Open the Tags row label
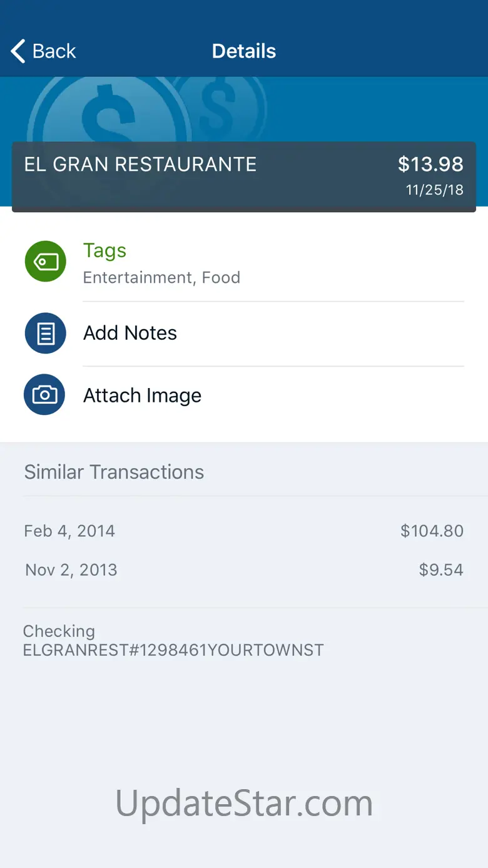488x868 pixels. click(104, 250)
